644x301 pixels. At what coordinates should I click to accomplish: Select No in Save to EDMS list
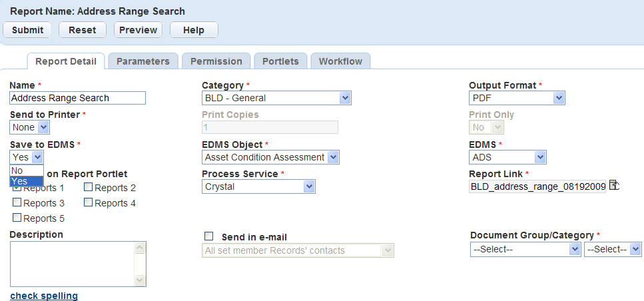pos(18,170)
